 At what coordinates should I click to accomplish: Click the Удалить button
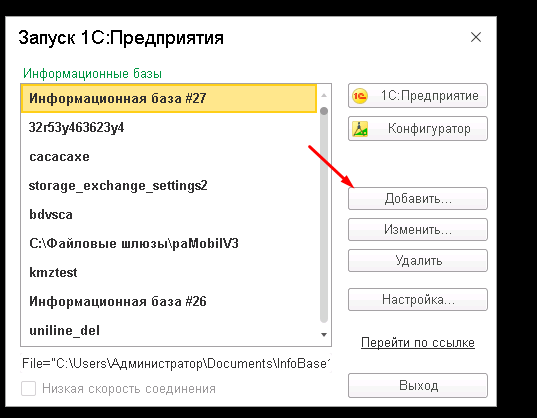[418, 261]
